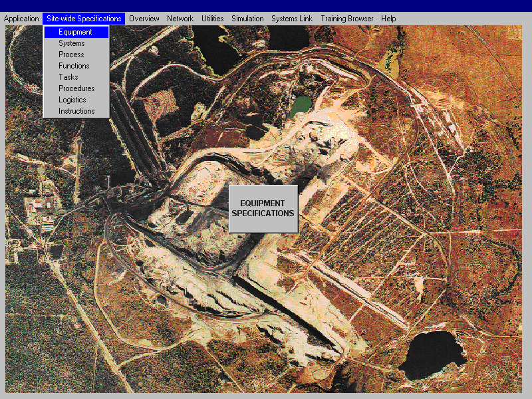Open the Systems Link menu
The width and height of the screenshot is (532, 399).
coord(292,19)
